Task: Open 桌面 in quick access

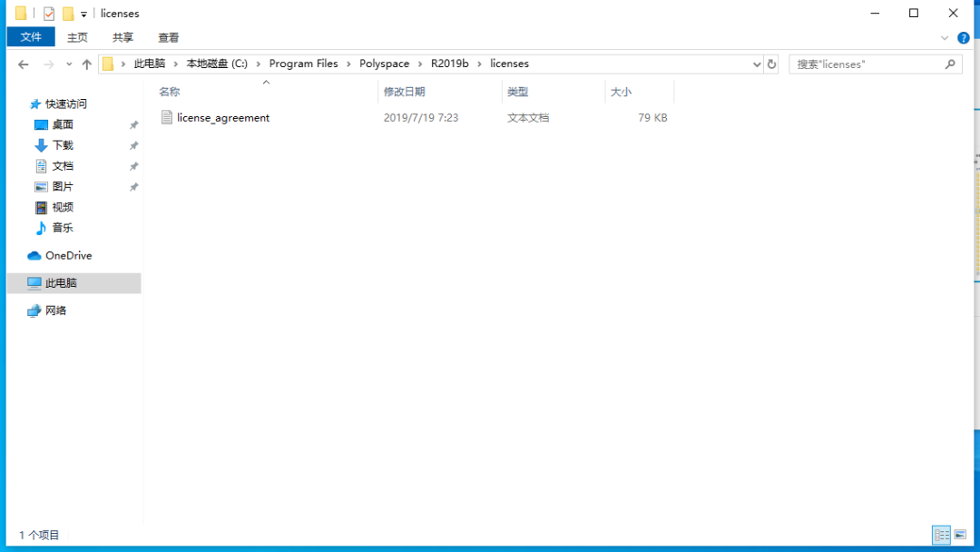Action: (x=63, y=124)
